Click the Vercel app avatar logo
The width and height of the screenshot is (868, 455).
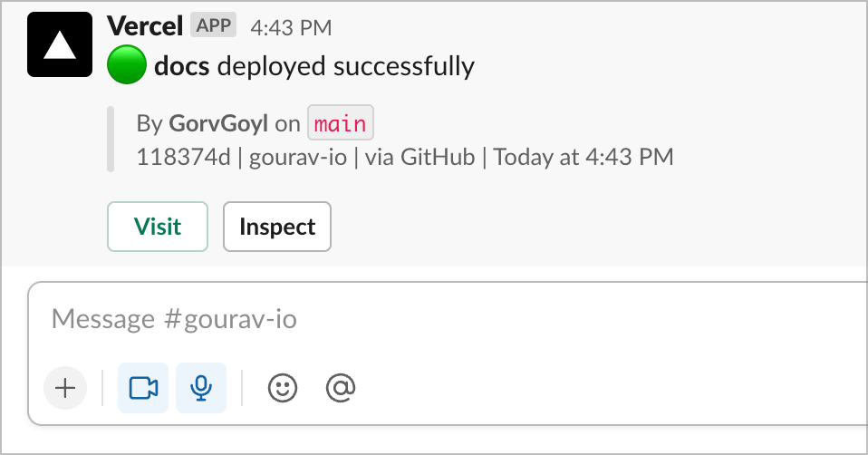60,44
